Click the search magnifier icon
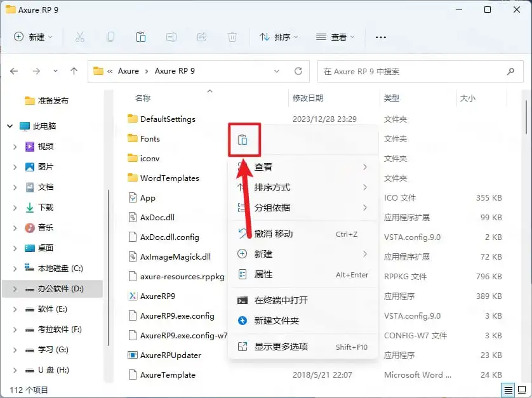 510,71
